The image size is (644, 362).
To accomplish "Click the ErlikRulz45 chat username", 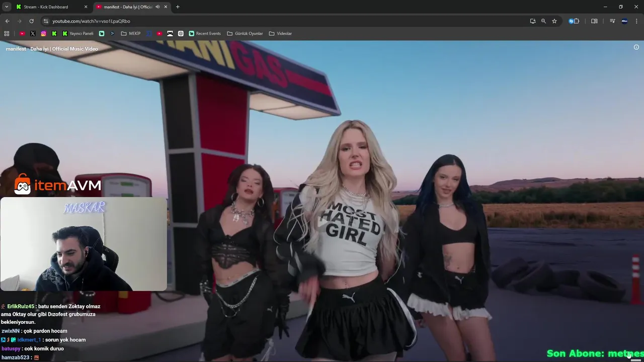I will (x=21, y=306).
